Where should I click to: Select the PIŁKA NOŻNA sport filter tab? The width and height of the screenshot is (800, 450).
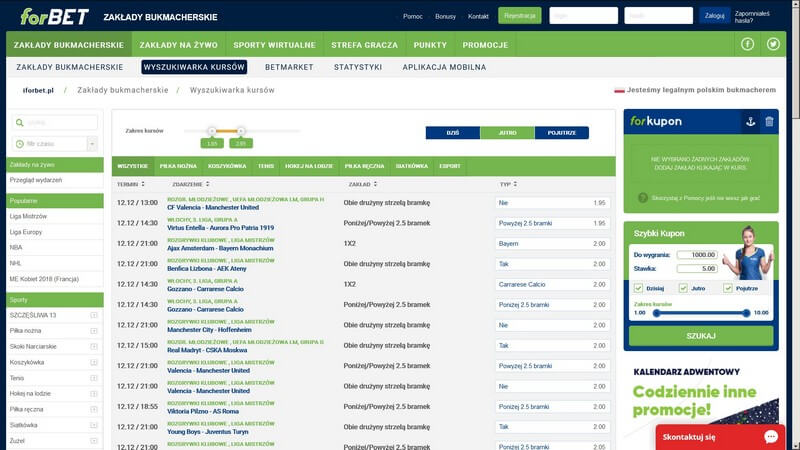pos(178,166)
